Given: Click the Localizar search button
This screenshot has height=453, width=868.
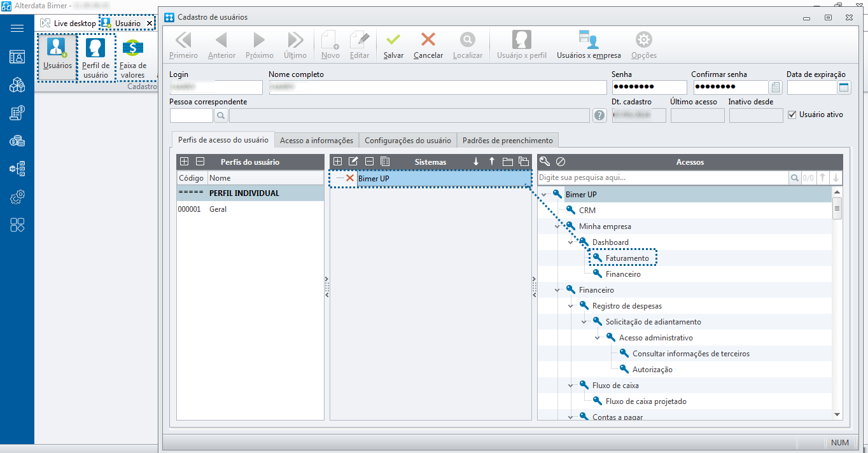Looking at the screenshot, I should coord(467,46).
